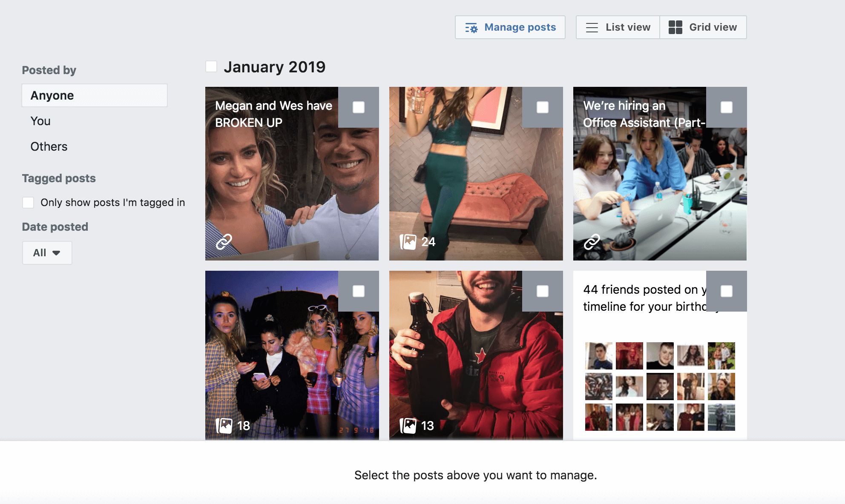Open the 44 friends posted birthday post
This screenshot has width=845, height=504.
[660, 355]
